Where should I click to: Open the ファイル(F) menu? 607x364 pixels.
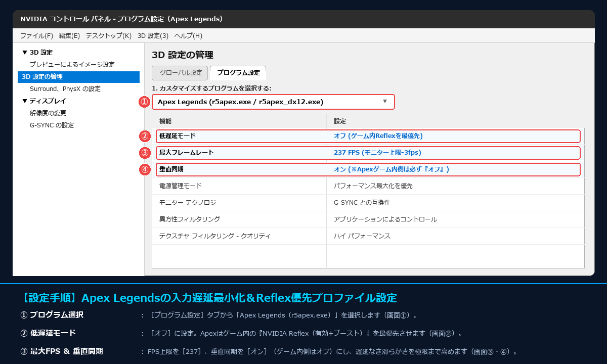click(x=36, y=36)
